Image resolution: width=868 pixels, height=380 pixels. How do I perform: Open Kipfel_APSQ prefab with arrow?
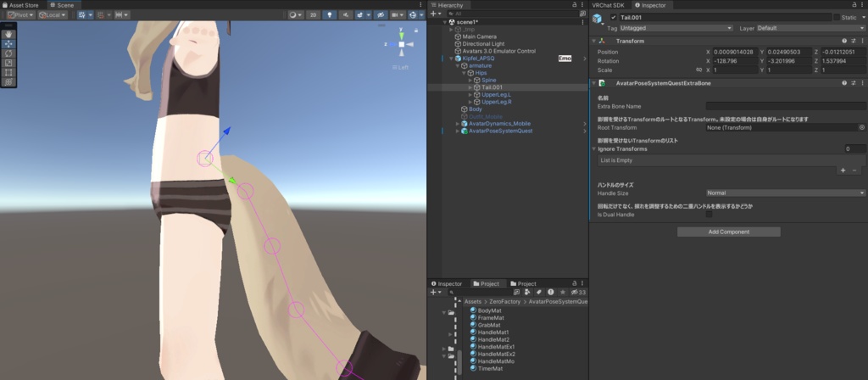click(585, 59)
